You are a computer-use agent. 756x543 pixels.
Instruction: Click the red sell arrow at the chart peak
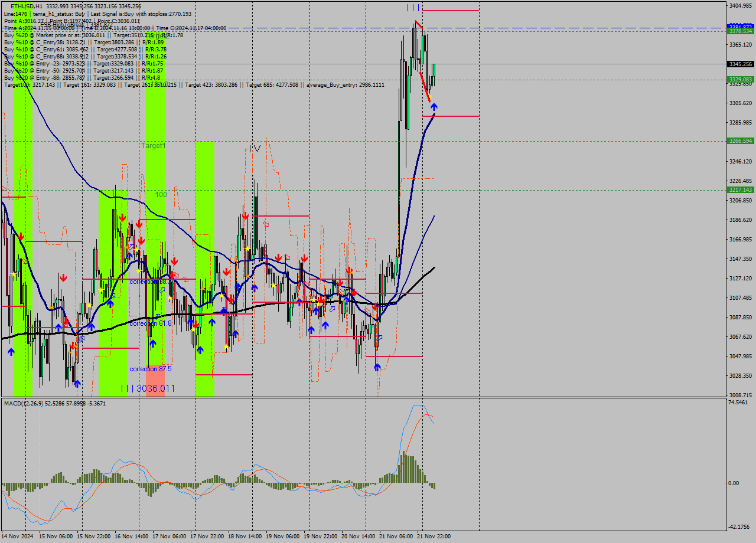pyautogui.click(x=419, y=25)
